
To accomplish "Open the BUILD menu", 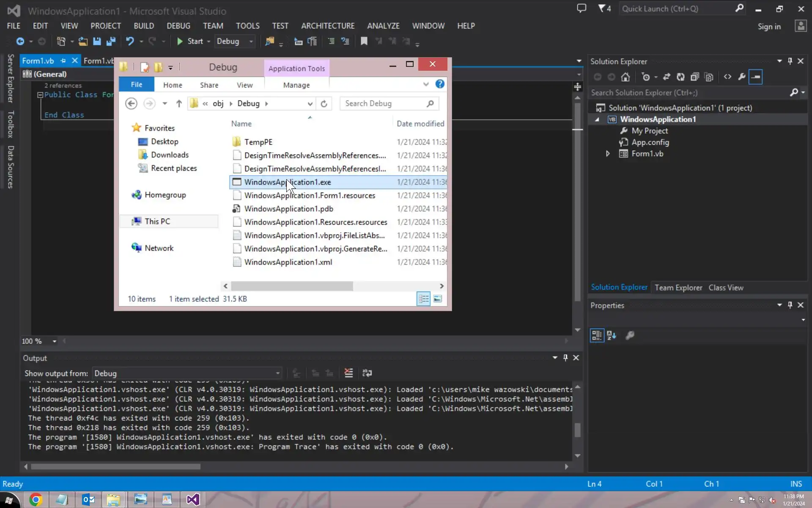I will click(144, 26).
